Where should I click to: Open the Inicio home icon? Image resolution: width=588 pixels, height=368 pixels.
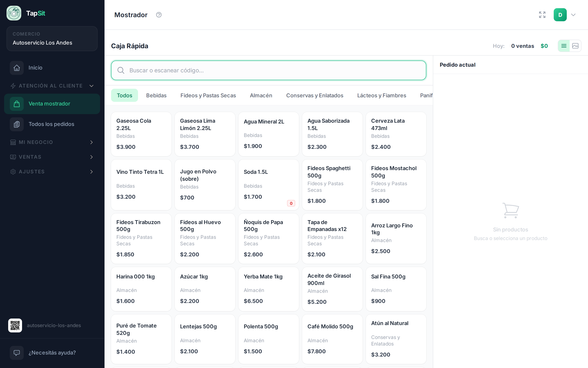tap(17, 68)
